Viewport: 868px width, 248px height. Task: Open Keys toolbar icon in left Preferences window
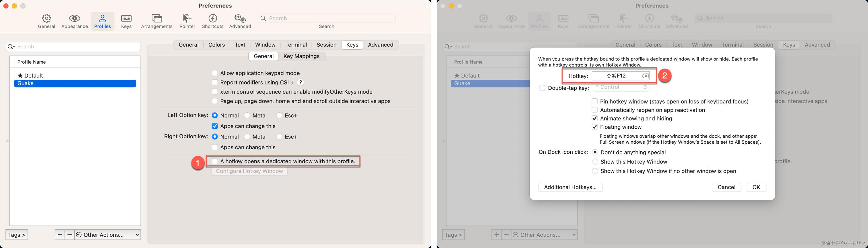click(x=126, y=21)
